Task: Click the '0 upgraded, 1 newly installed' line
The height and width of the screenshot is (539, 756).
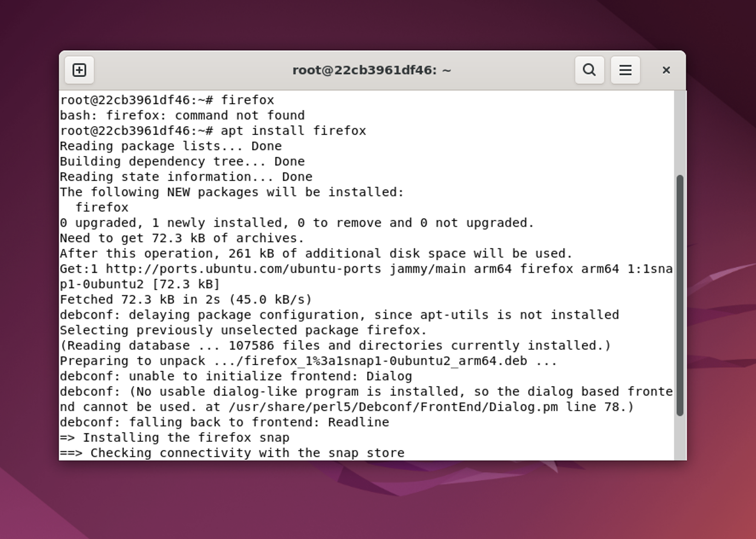Action: tap(297, 223)
